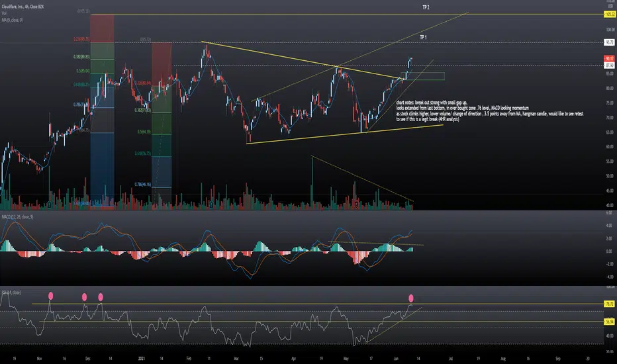The width and height of the screenshot is (617, 364).
Task: Click the 'RSI (14, close)' legend
Action: click(11, 293)
